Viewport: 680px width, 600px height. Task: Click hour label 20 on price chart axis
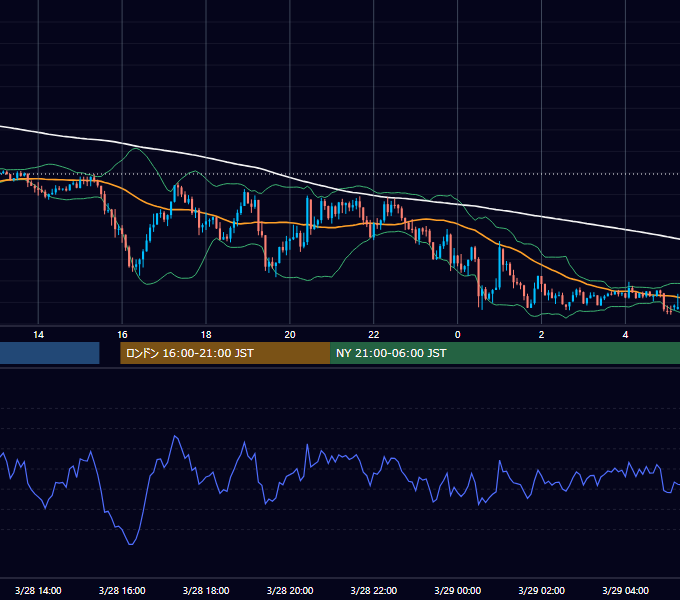click(x=290, y=335)
